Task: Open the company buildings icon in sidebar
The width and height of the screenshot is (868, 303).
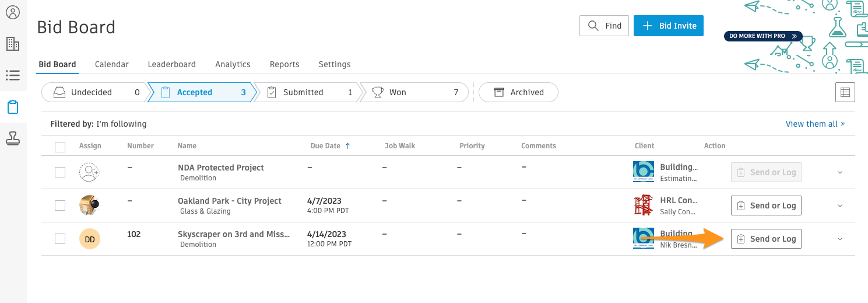Action: (x=12, y=44)
